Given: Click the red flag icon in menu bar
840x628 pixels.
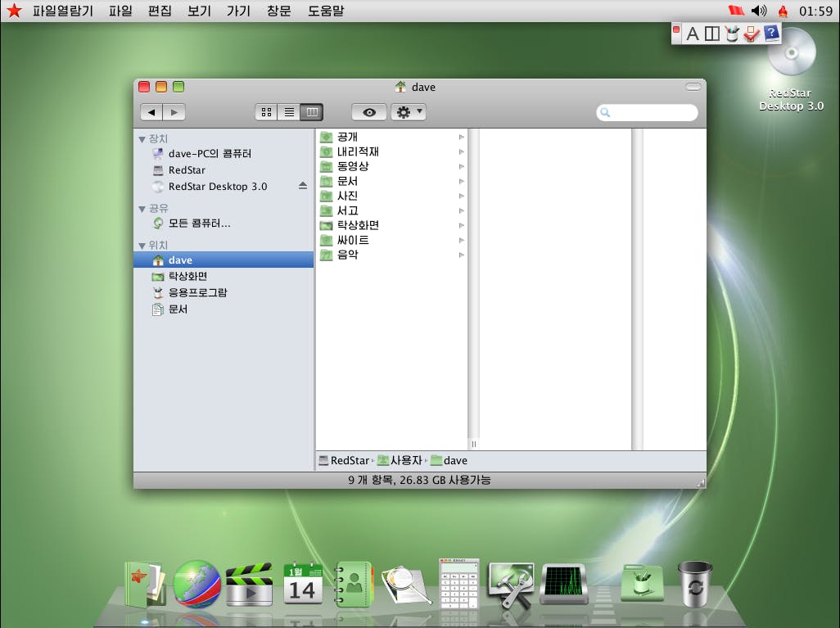Looking at the screenshot, I should (x=737, y=10).
